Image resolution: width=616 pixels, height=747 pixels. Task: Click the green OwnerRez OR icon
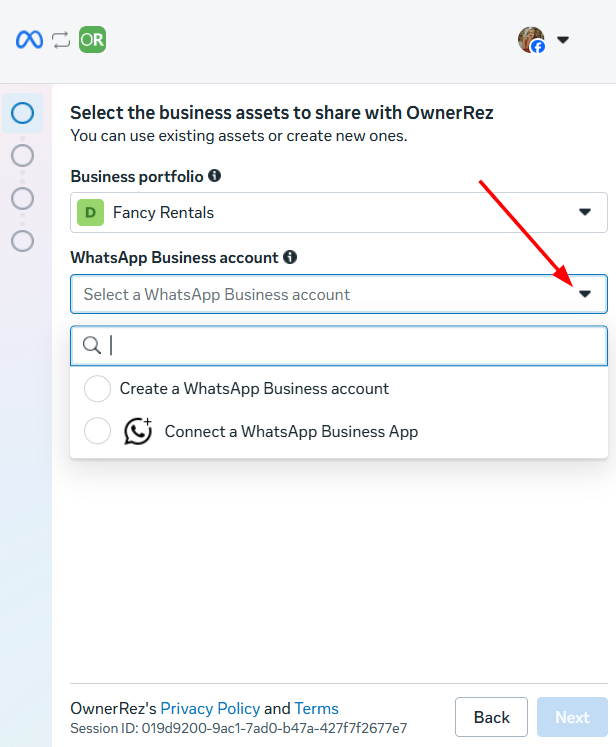click(x=92, y=40)
